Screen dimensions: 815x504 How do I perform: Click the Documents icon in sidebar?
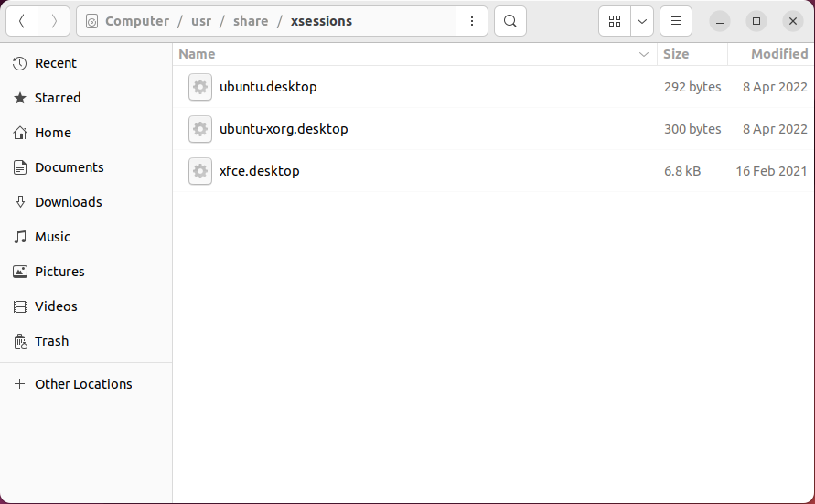(x=20, y=167)
